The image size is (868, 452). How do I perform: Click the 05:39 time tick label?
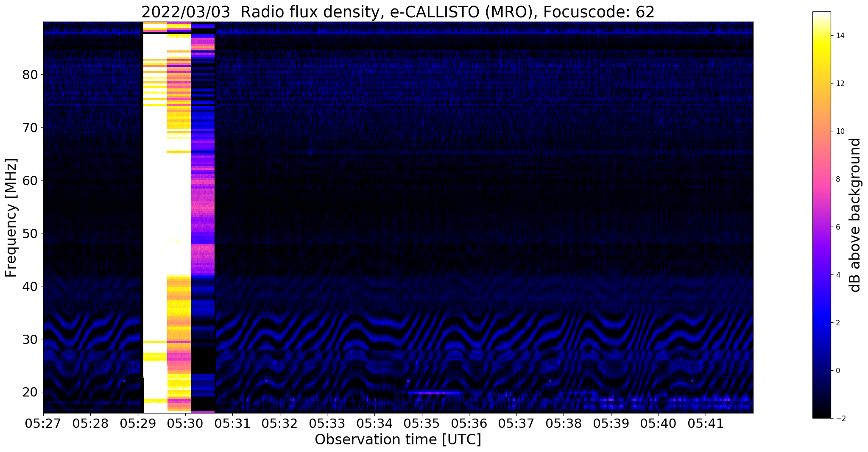(611, 423)
